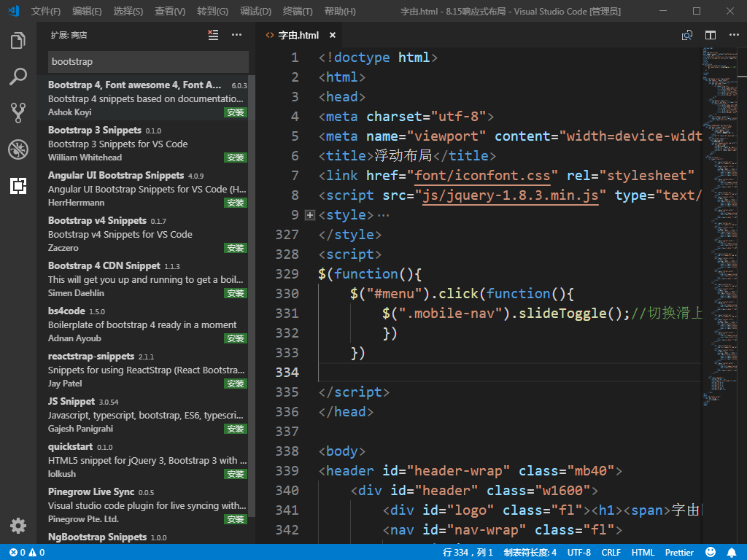Change language mode HTML
This screenshot has width=747, height=560.
(x=643, y=553)
